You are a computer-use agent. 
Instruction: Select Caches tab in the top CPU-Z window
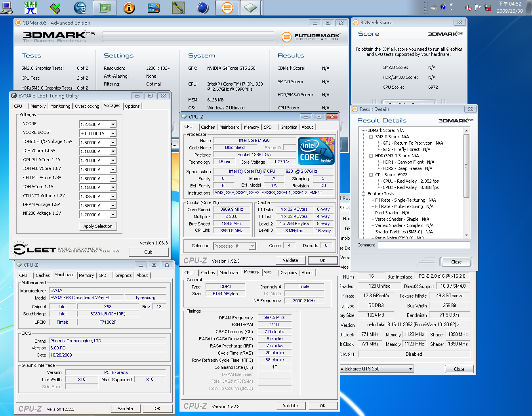pyautogui.click(x=208, y=127)
